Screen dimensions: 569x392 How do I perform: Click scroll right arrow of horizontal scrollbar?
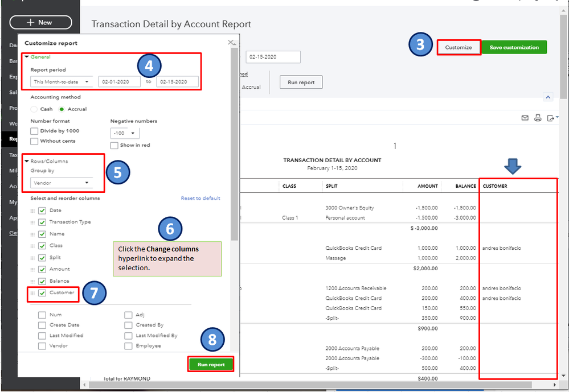(555, 385)
